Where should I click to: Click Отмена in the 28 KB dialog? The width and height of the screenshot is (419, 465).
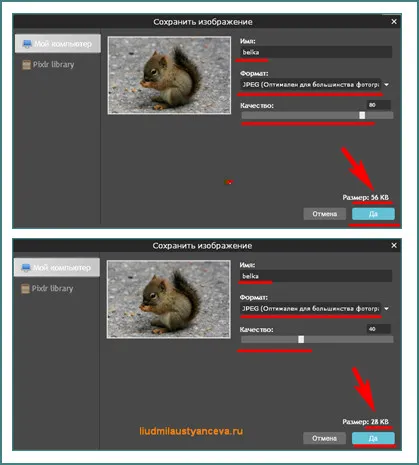click(324, 438)
